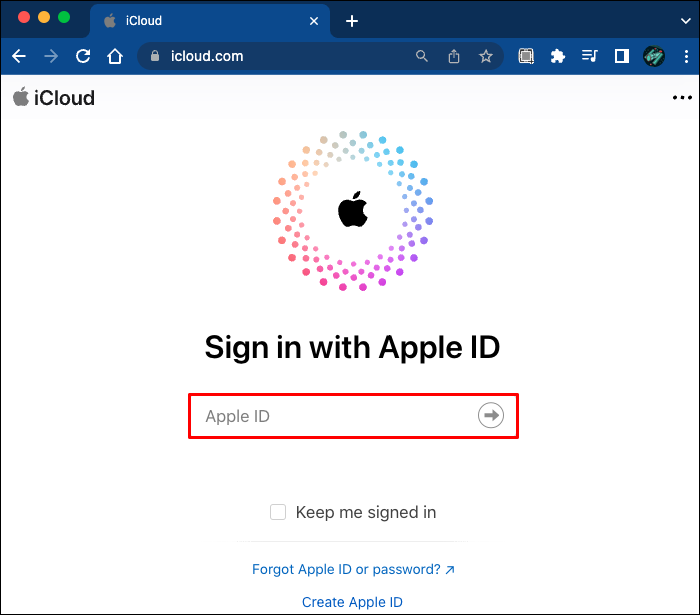Open the browser home page icon

point(115,56)
